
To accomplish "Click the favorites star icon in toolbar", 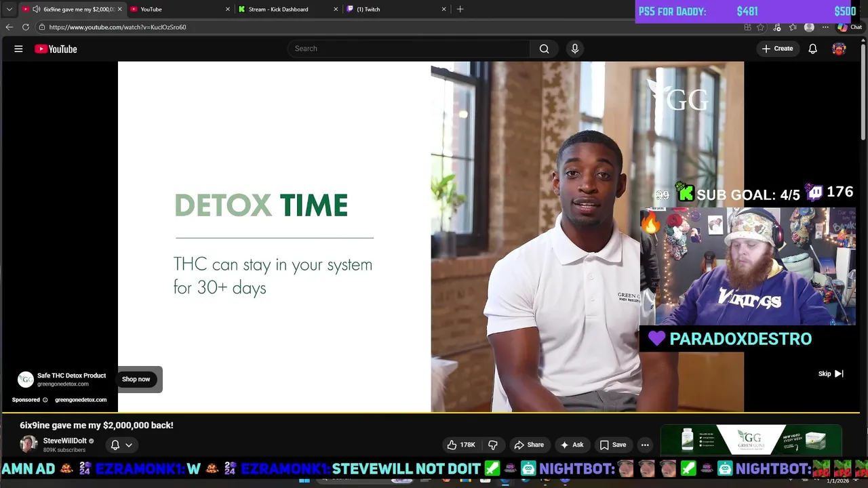I will click(793, 27).
